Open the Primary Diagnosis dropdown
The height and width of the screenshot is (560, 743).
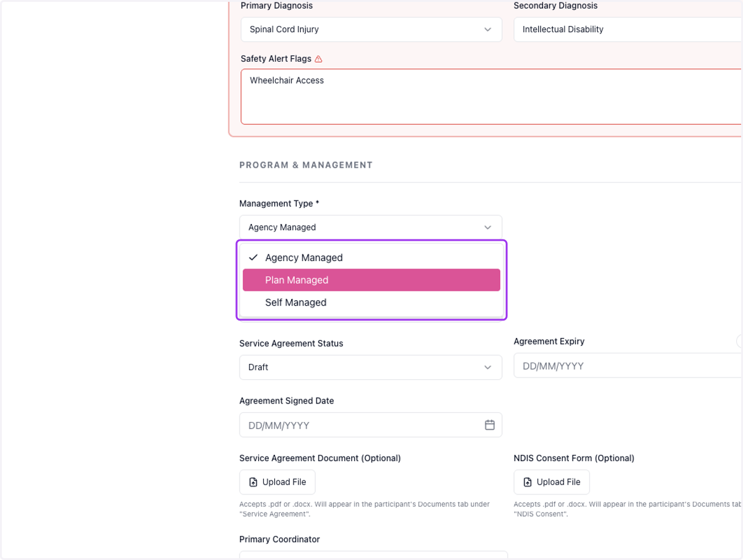click(371, 29)
